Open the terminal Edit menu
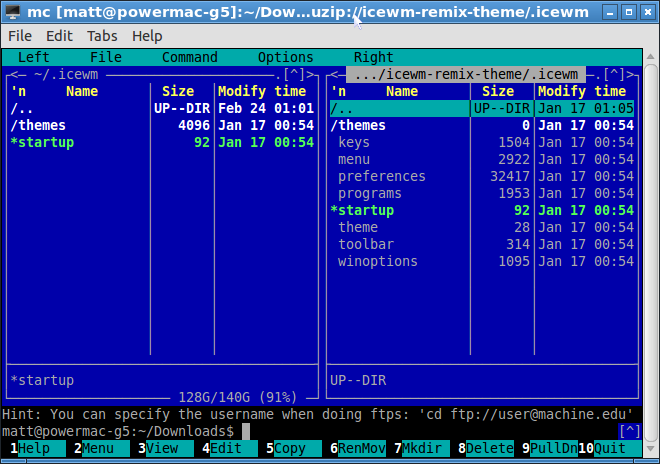Image resolution: width=660 pixels, height=464 pixels. point(59,36)
